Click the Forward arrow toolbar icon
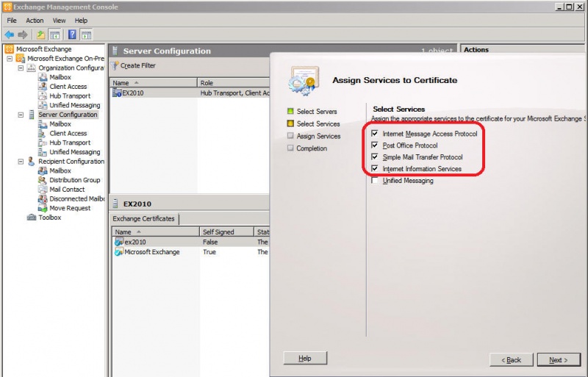The image size is (588, 377). (23, 35)
